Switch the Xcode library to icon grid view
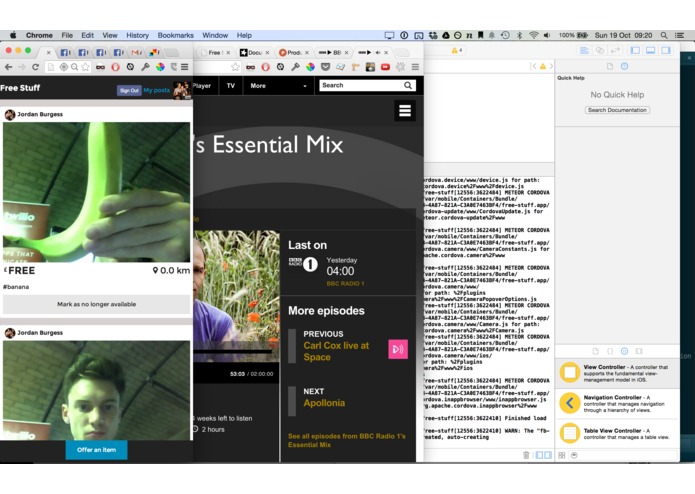 pos(562,455)
